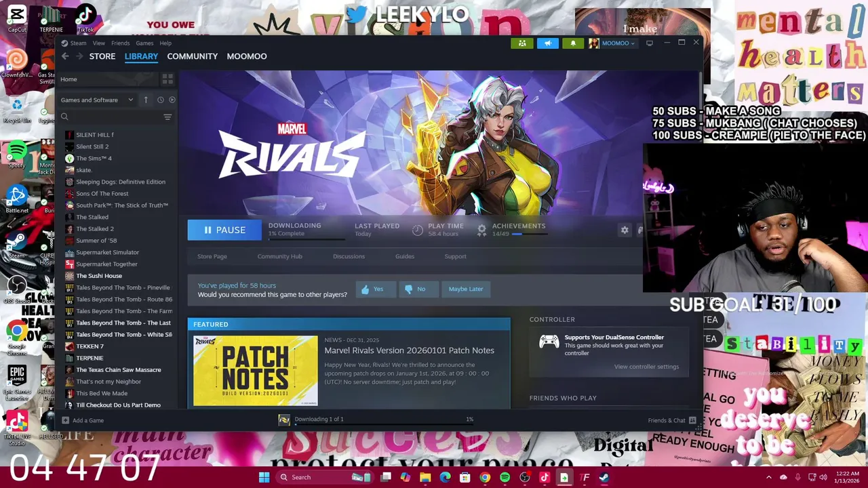
Task: Open the green friends activity icon
Action: (x=522, y=43)
